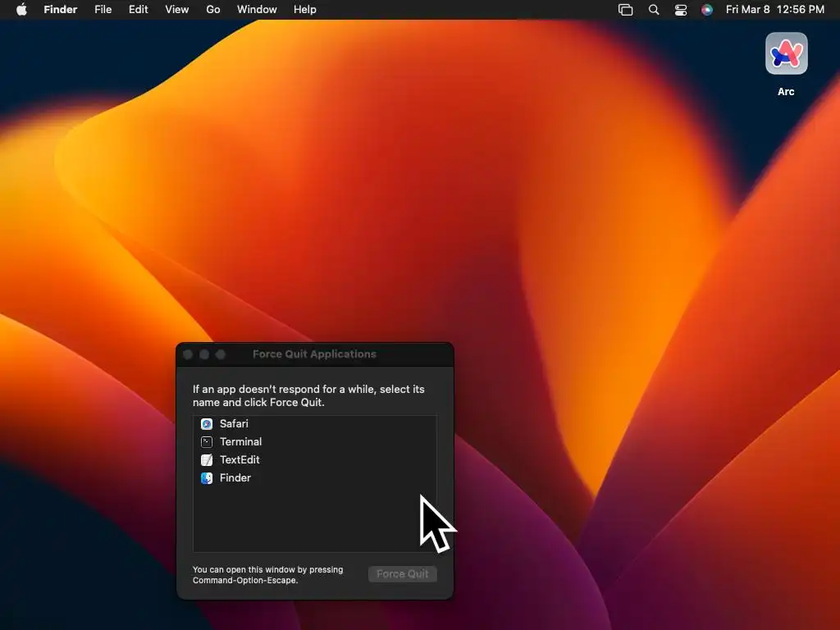Select Terminal row in Force Quit list
The width and height of the screenshot is (840, 630).
[x=315, y=442]
